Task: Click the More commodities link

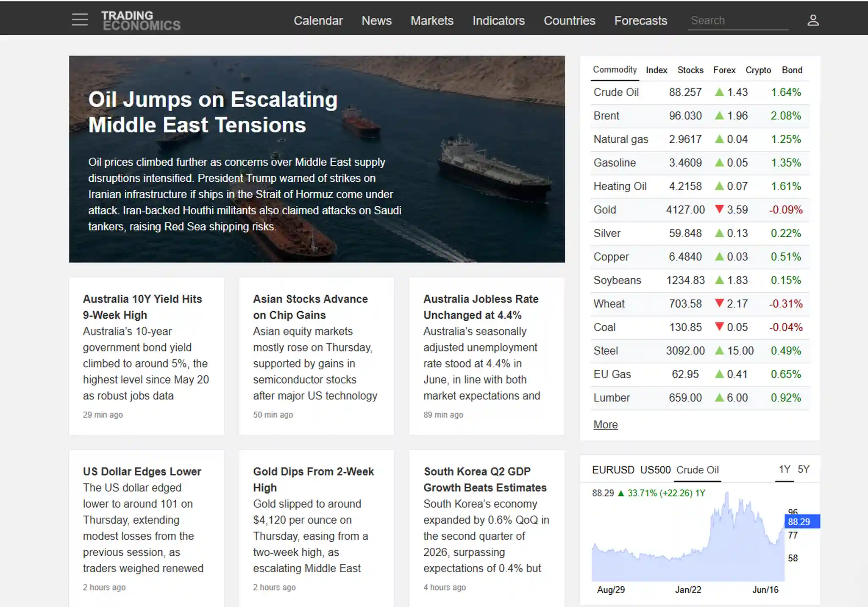Action: coord(605,424)
